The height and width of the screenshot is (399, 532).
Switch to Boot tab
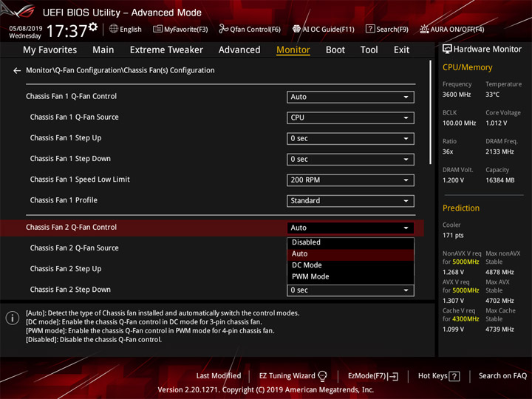tap(335, 50)
